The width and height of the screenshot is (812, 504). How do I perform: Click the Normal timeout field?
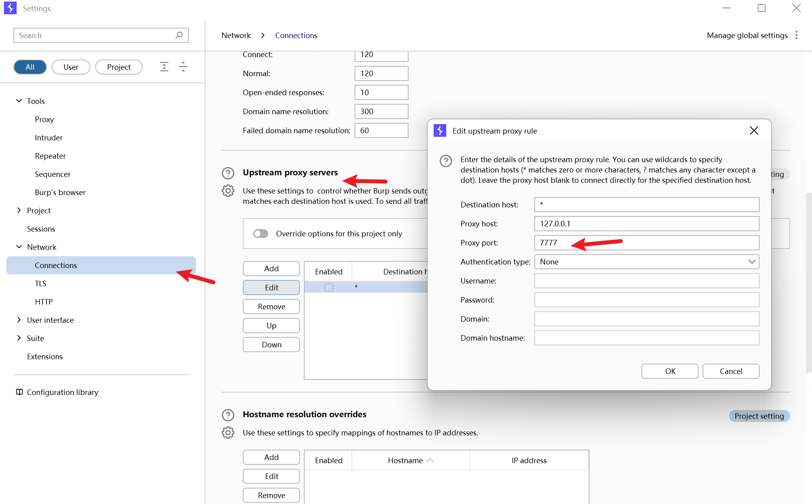point(381,73)
